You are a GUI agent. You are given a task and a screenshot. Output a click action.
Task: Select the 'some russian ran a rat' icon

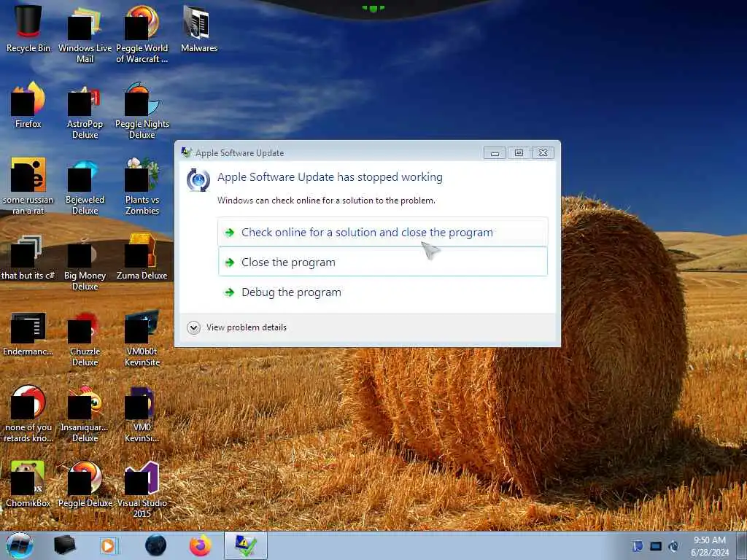click(28, 186)
